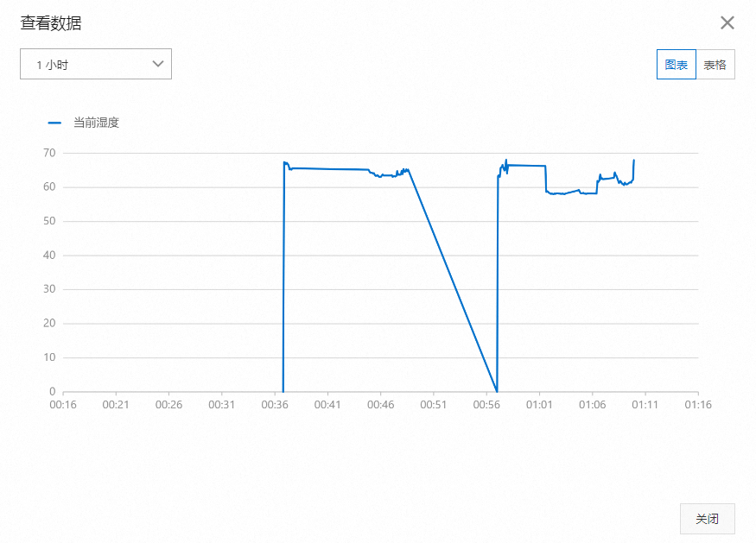Click the 01:01 x-axis label

pos(539,404)
